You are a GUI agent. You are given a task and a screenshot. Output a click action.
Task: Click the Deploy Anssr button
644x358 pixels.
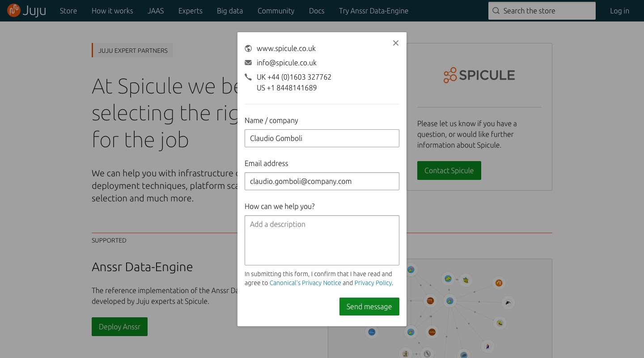click(119, 327)
